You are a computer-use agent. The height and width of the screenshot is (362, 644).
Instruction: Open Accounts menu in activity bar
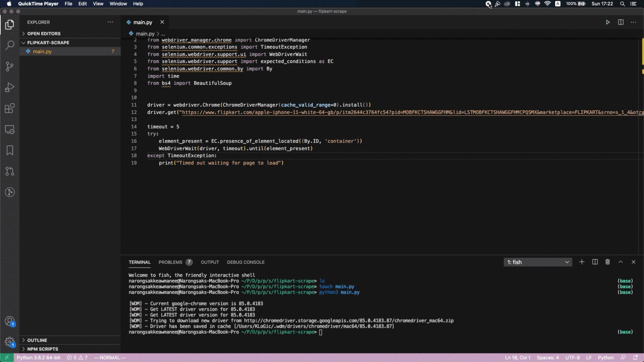[x=10, y=321]
